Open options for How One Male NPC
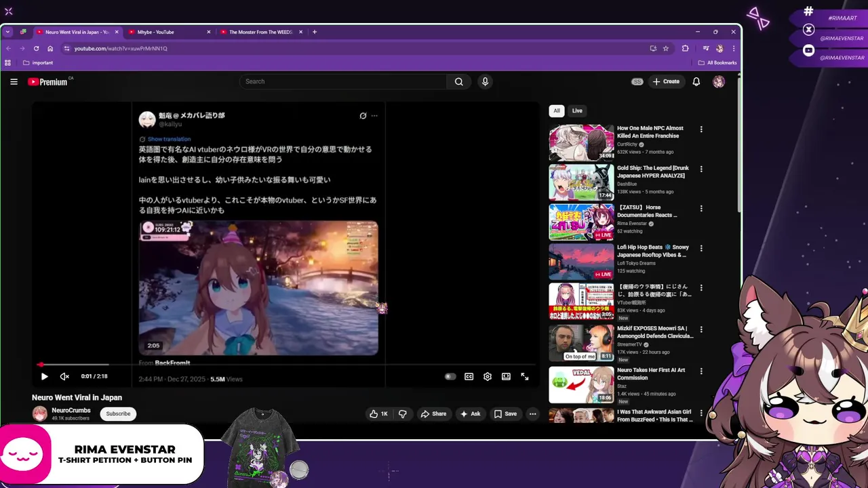 click(701, 129)
